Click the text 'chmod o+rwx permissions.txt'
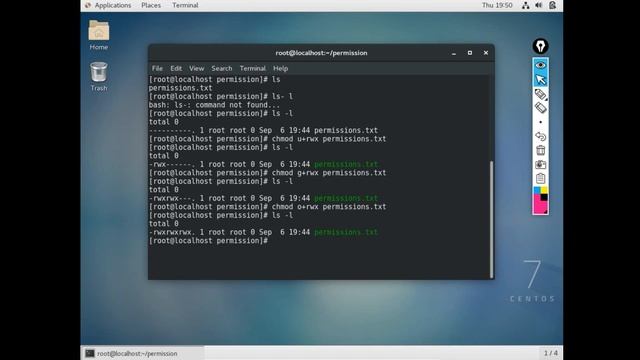Viewport: 640px width, 360px height. [x=329, y=207]
